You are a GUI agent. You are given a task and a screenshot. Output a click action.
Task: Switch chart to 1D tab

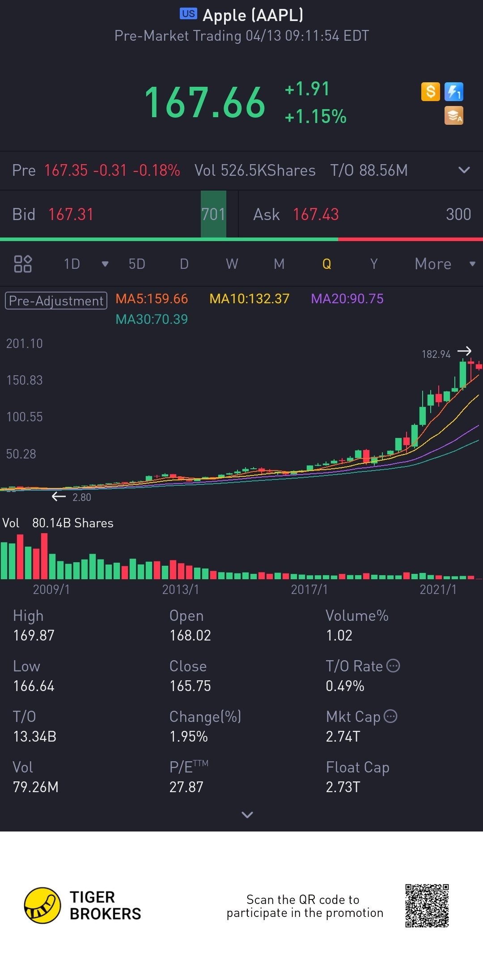[x=72, y=264]
